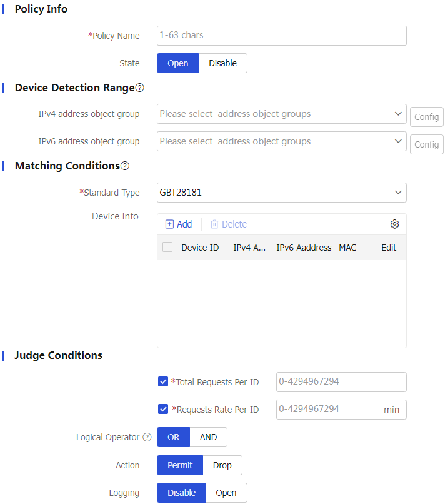The height and width of the screenshot is (504, 448).
Task: Toggle the Total Requests Per ID checkbox
Action: coord(163,381)
